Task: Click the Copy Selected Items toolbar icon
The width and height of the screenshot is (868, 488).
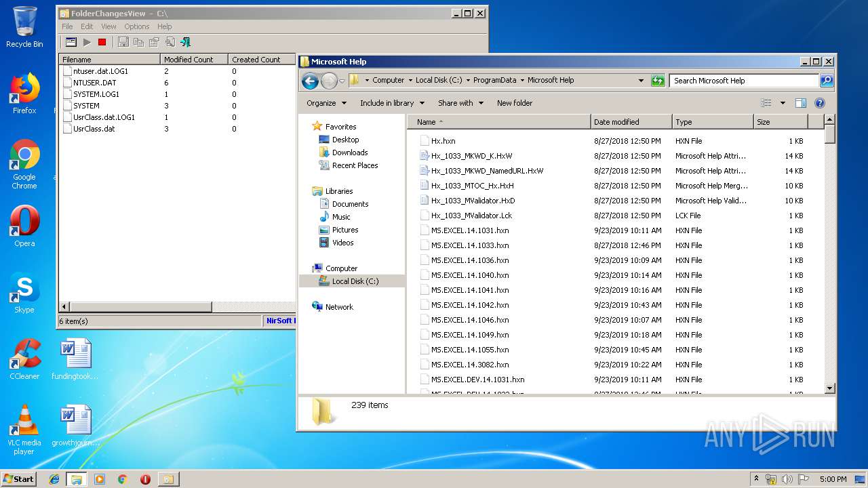Action: (138, 42)
